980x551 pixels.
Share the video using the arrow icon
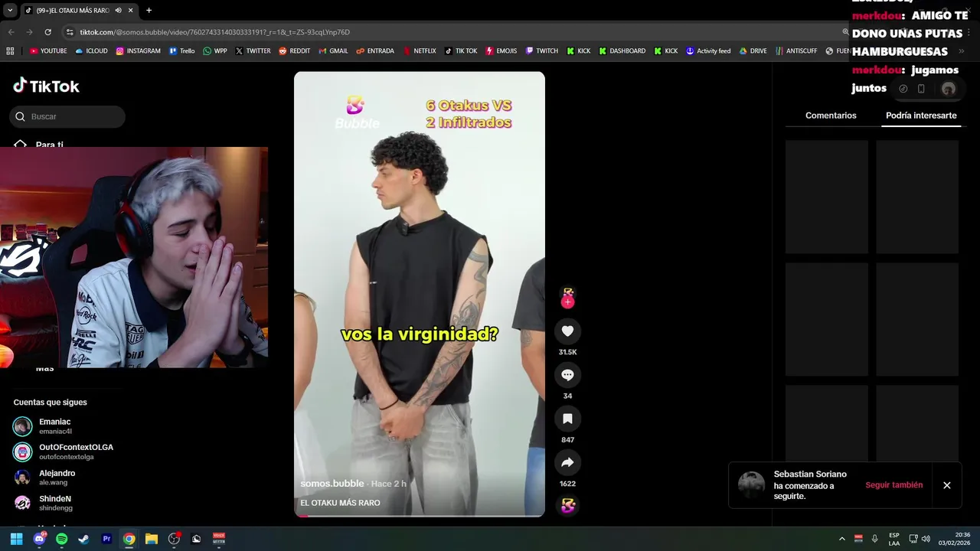point(567,462)
